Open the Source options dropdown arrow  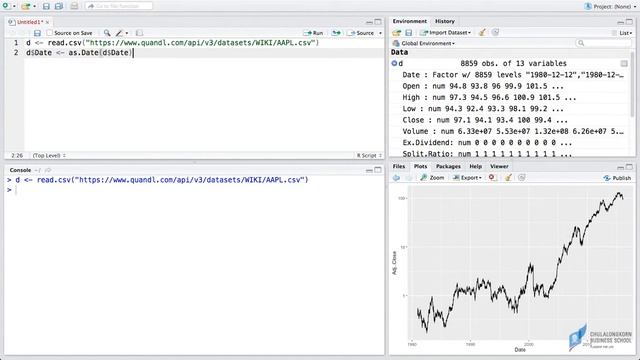point(380,33)
